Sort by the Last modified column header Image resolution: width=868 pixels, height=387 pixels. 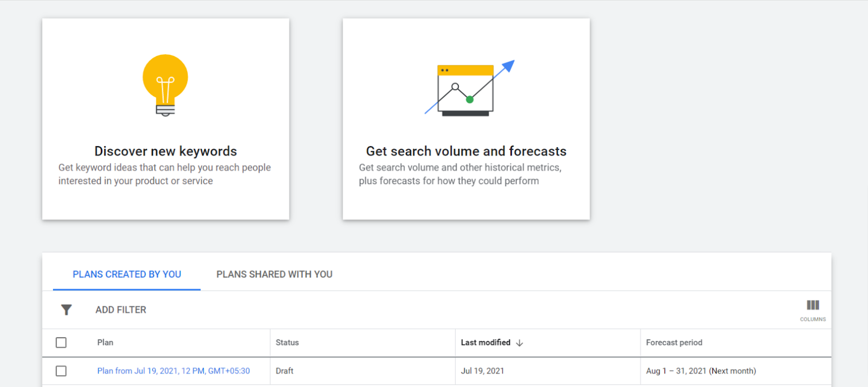486,342
